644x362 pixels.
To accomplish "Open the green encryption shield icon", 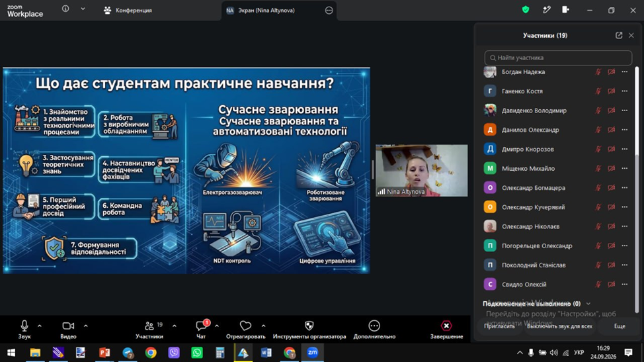I will pyautogui.click(x=525, y=10).
